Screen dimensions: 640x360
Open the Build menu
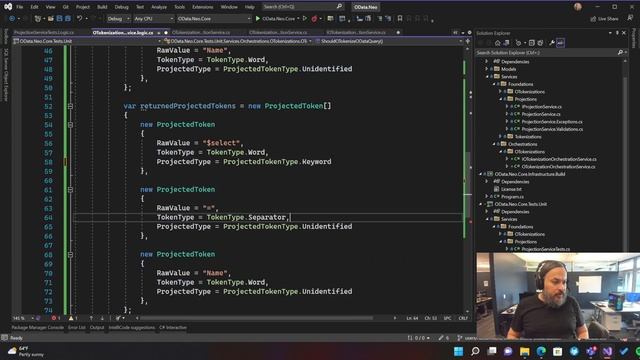coord(102,7)
